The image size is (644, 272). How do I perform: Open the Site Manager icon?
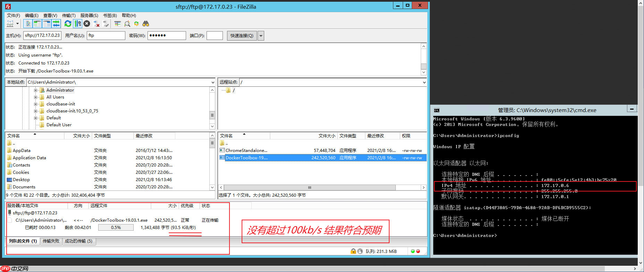coord(10,24)
